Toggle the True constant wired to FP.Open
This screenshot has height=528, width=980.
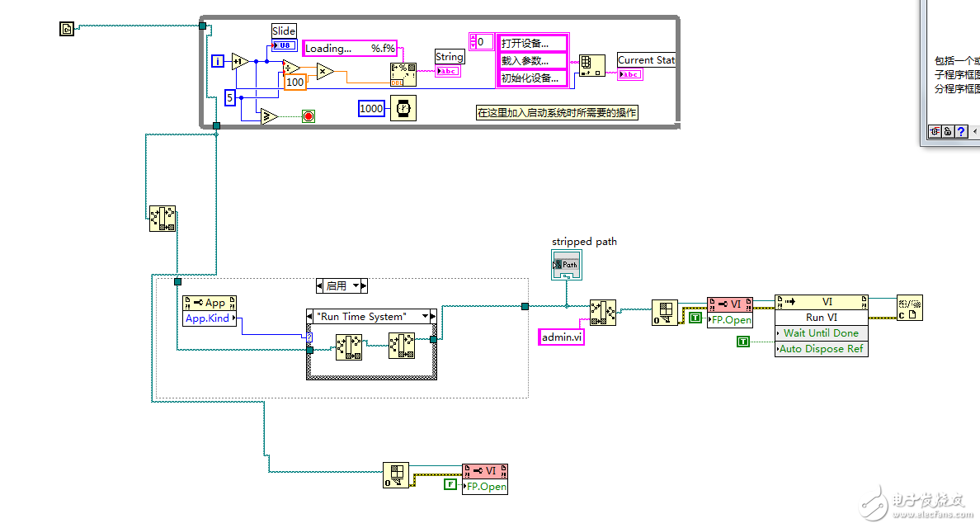(695, 318)
